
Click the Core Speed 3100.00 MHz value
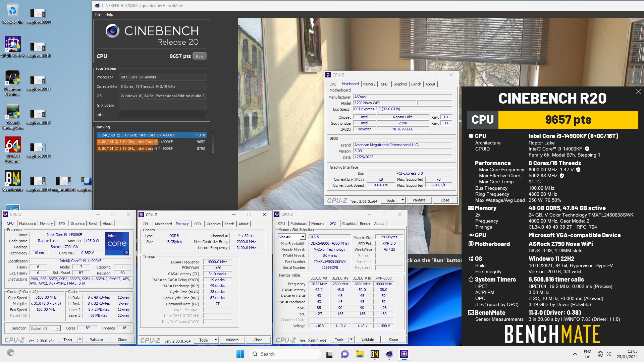[x=46, y=297]
